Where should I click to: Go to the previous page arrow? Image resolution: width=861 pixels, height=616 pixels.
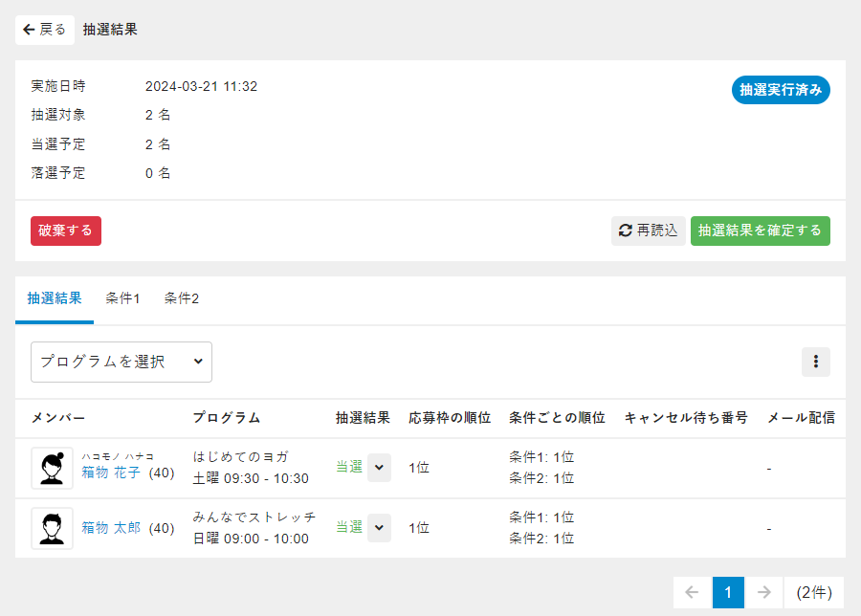pos(693,593)
